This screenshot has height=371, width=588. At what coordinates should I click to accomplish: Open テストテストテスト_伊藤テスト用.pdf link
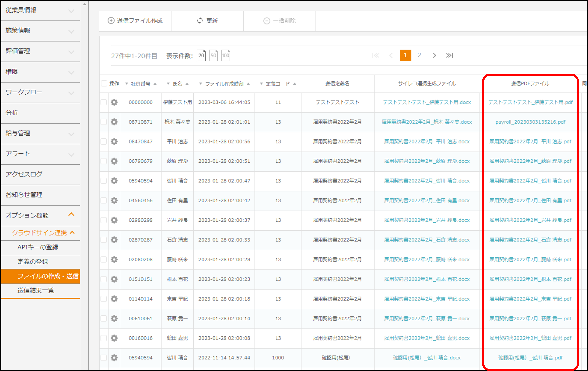530,102
